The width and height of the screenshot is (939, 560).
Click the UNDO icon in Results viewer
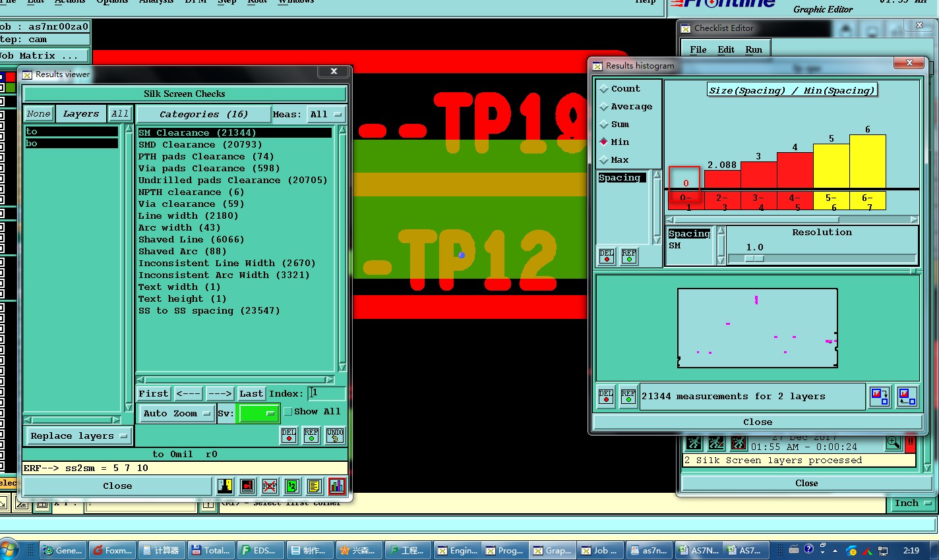pos(335,435)
